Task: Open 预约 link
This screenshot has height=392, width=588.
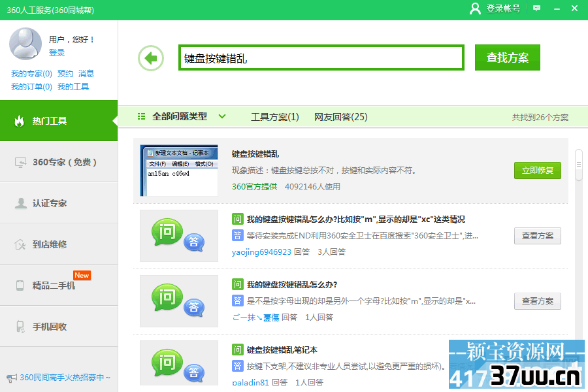Action: (65, 74)
